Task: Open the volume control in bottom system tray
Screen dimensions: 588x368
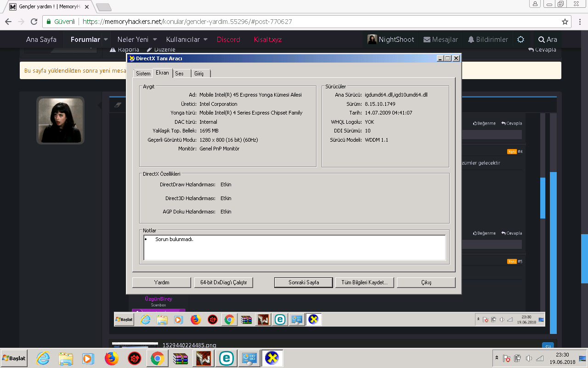Action: (x=529, y=358)
